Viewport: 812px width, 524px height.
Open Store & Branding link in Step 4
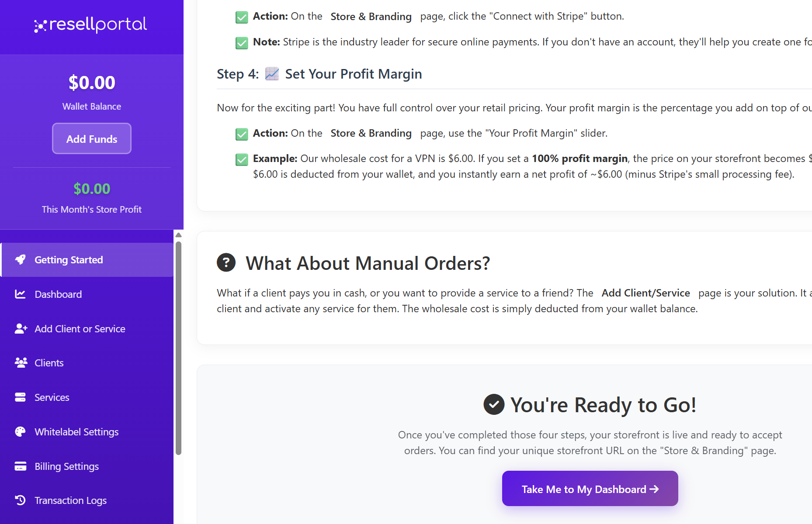pos(371,133)
